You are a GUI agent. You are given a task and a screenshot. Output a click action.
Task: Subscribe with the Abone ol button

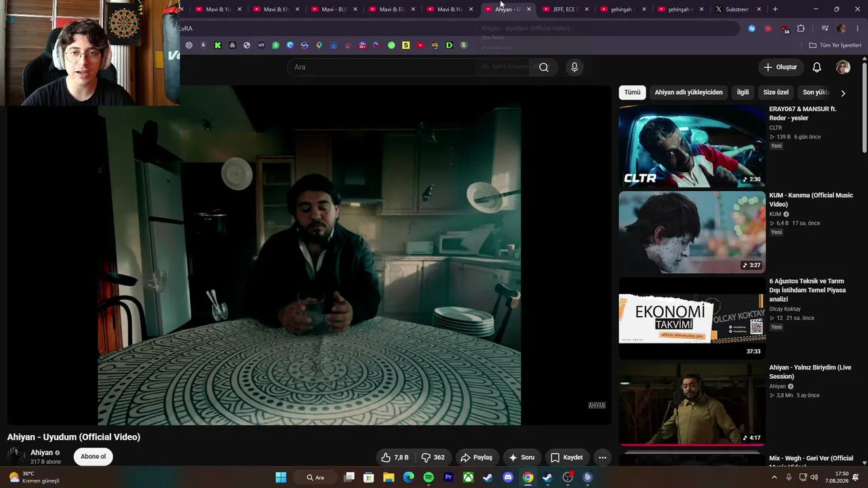pyautogui.click(x=94, y=457)
